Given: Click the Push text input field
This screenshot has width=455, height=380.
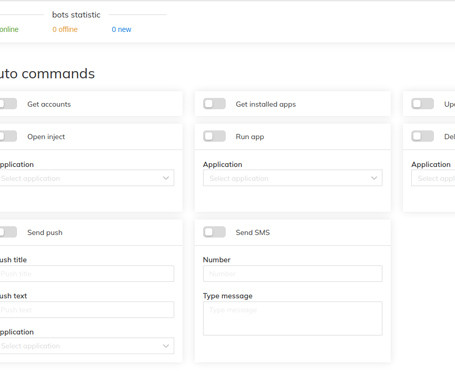Looking at the screenshot, I should (x=87, y=310).
